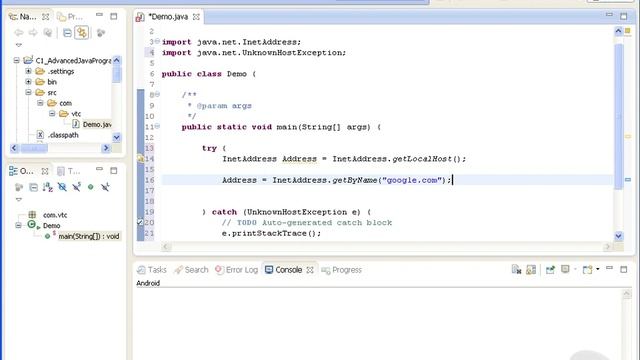Viewport: 640px width, 360px height.
Task: Open the Open Console dropdown arrow
Action: point(598,269)
